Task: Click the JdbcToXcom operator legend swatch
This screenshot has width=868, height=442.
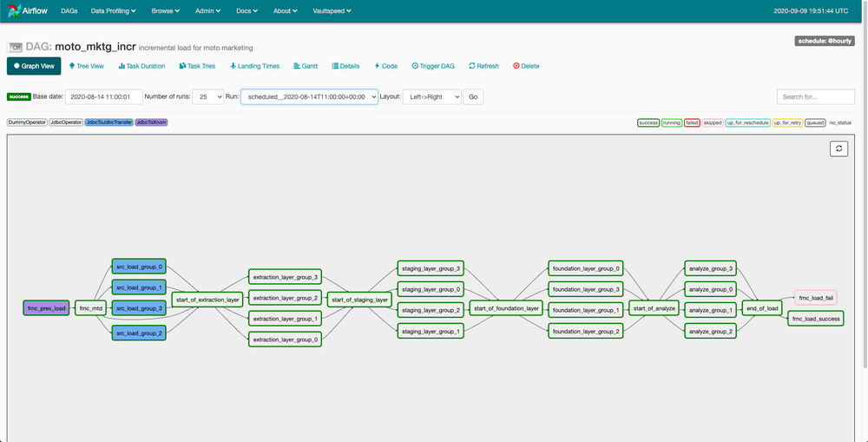Action: (151, 122)
